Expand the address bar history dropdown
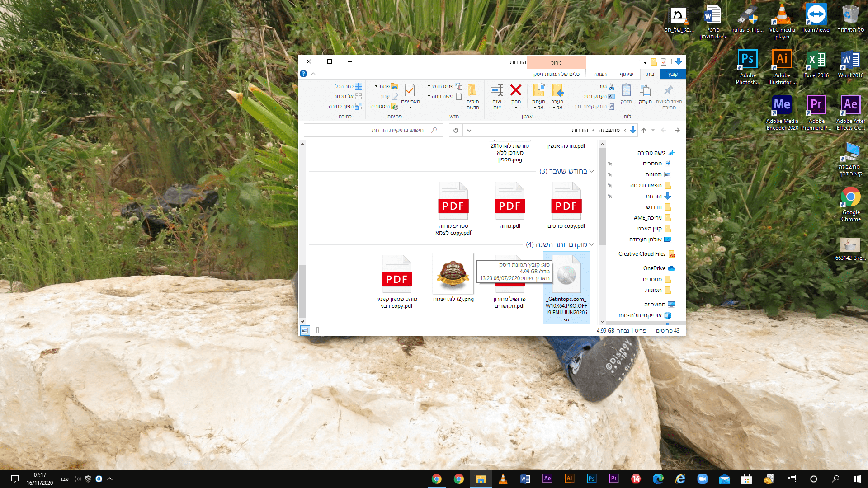Viewport: 868px width, 488px height. (469, 131)
